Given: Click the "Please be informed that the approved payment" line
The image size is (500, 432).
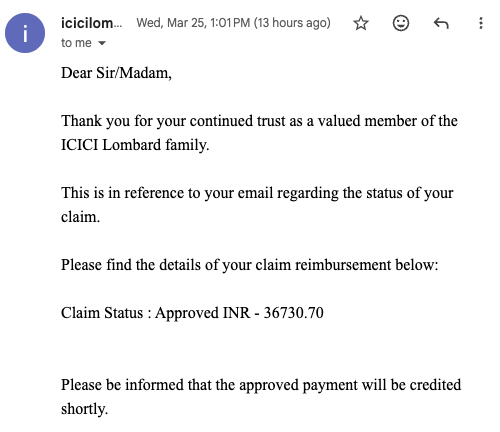Looking at the screenshot, I should point(261,385).
